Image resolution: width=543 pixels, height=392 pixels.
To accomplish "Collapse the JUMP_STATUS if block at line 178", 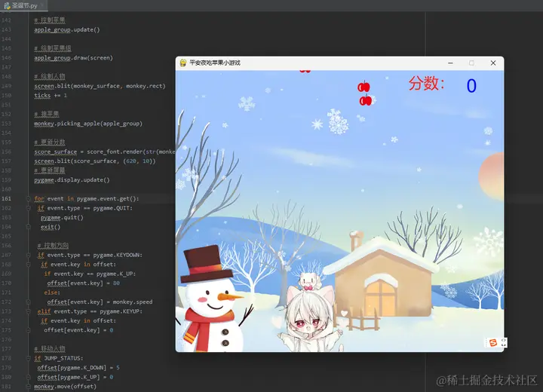I will (29, 358).
